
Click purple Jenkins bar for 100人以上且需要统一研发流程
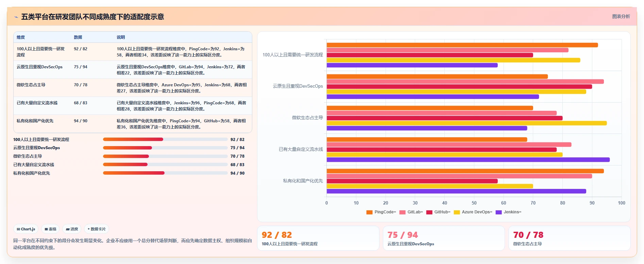[x=412, y=65]
